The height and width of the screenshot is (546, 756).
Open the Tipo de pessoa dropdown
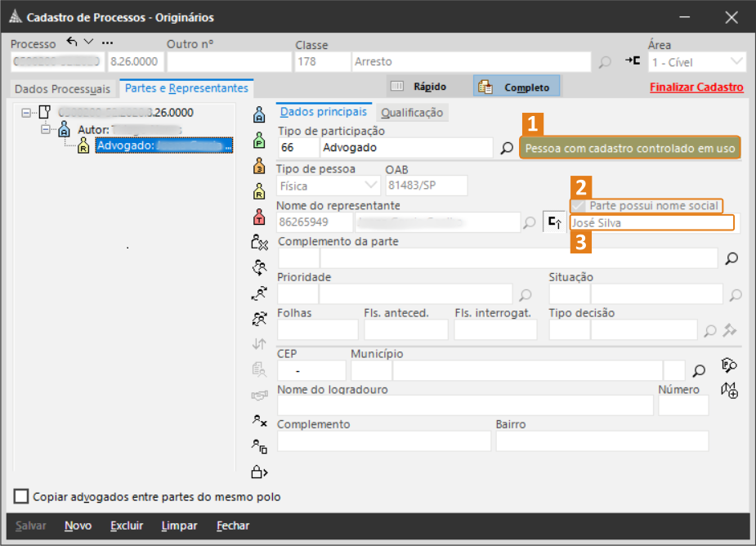coord(370,186)
